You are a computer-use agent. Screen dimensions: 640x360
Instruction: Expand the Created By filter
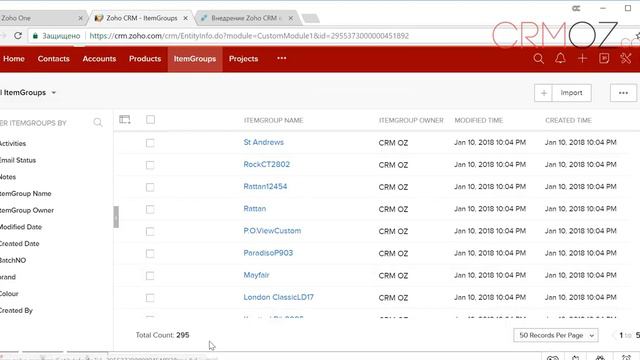coord(16,311)
